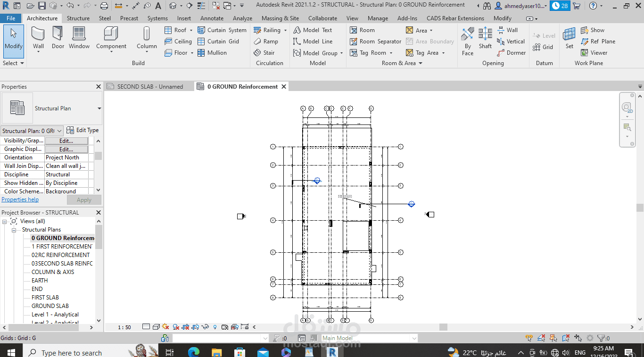Toggle Select Pinned Elements icon in status bar
This screenshot has height=357, width=644.
[554, 338]
